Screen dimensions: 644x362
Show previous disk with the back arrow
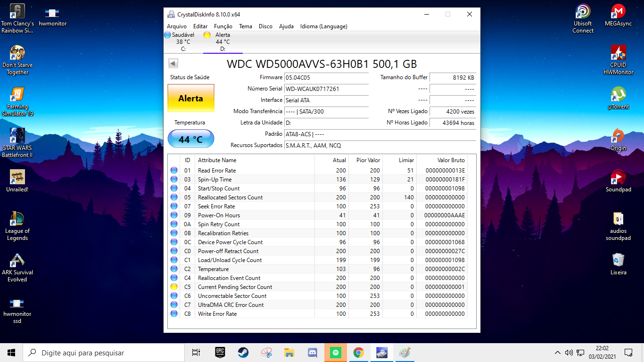(173, 63)
